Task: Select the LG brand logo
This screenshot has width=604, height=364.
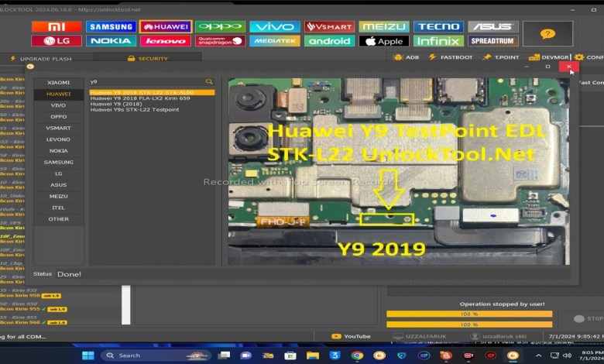Action: click(x=57, y=41)
